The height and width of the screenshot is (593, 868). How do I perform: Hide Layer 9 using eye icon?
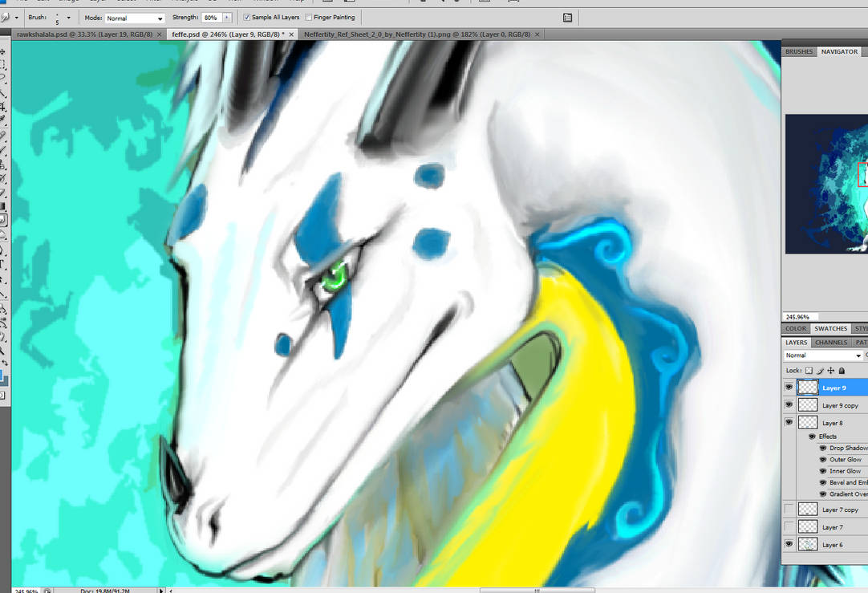(789, 388)
